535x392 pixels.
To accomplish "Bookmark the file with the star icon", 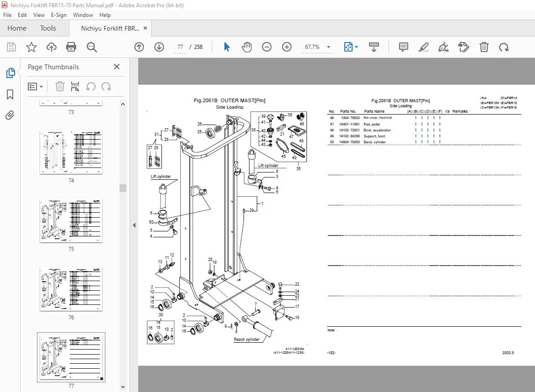I will 31,47.
